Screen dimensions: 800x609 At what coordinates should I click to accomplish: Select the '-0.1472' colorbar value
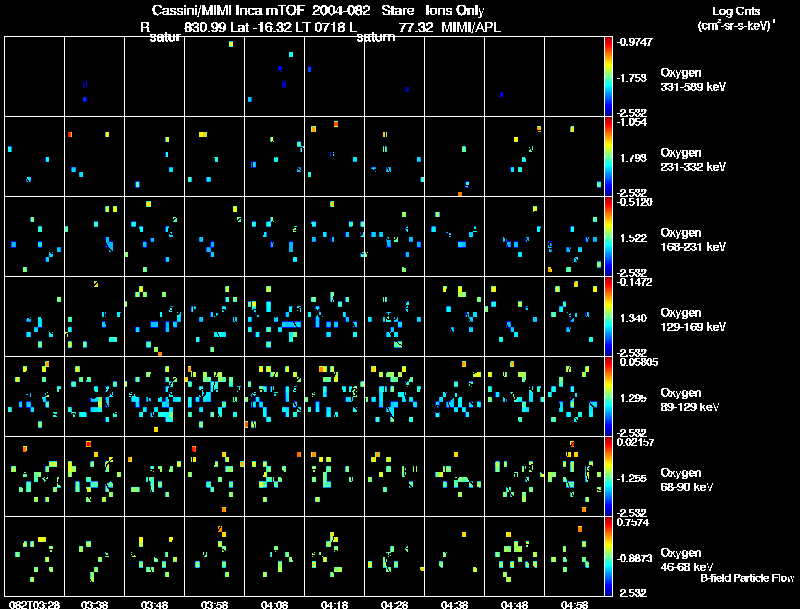[x=634, y=282]
